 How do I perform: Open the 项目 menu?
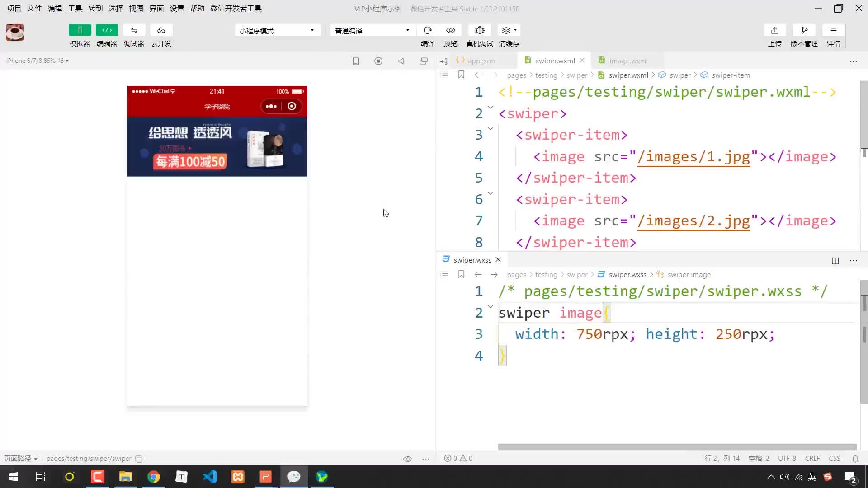[14, 9]
